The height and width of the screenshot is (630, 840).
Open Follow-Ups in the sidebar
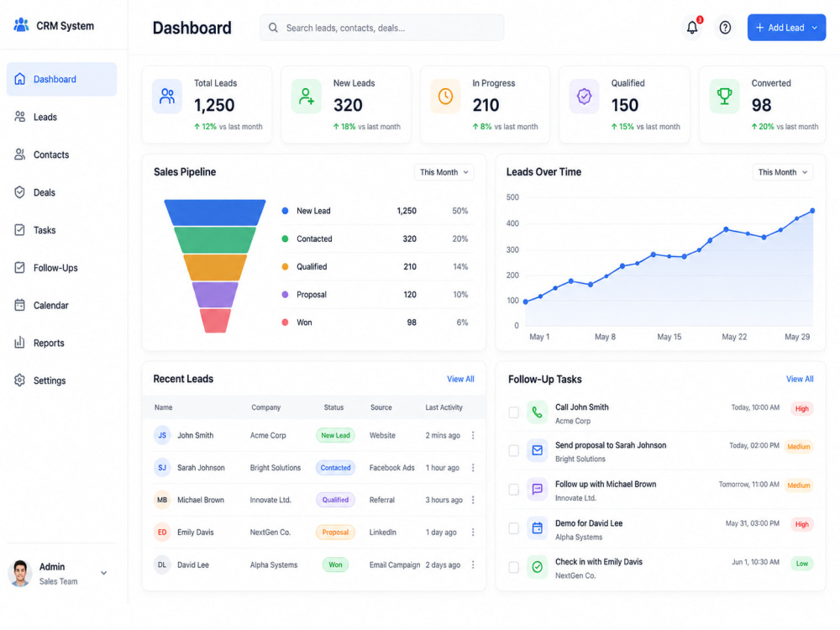coord(61,268)
